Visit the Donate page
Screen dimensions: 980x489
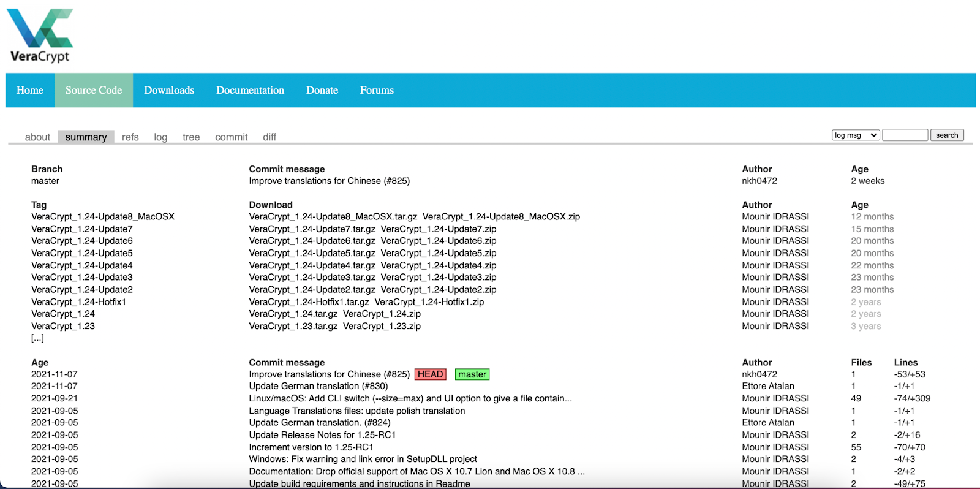coord(322,90)
